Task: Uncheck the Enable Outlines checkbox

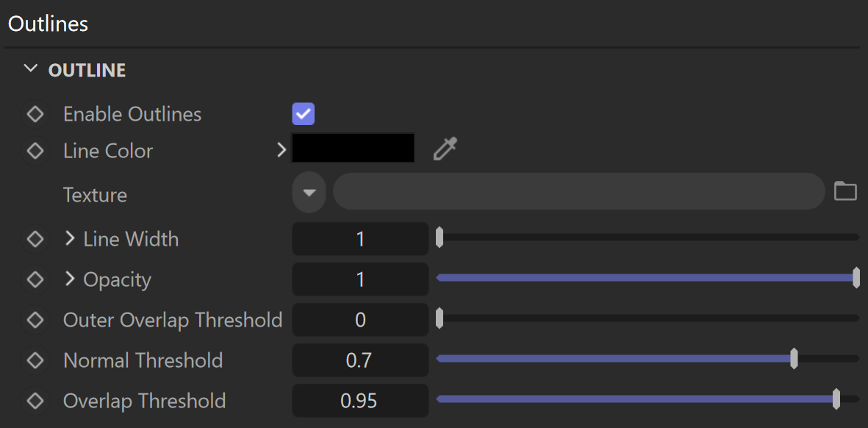Action: tap(304, 114)
